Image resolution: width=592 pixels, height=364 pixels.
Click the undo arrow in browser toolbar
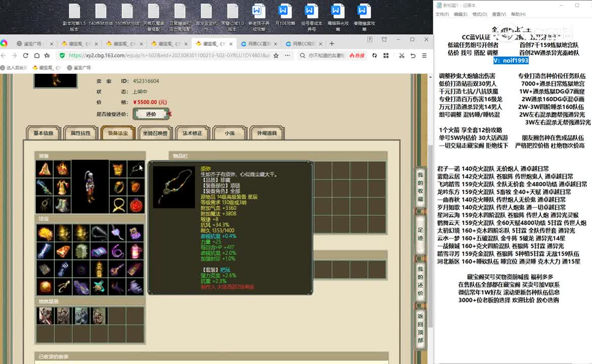(x=413, y=56)
